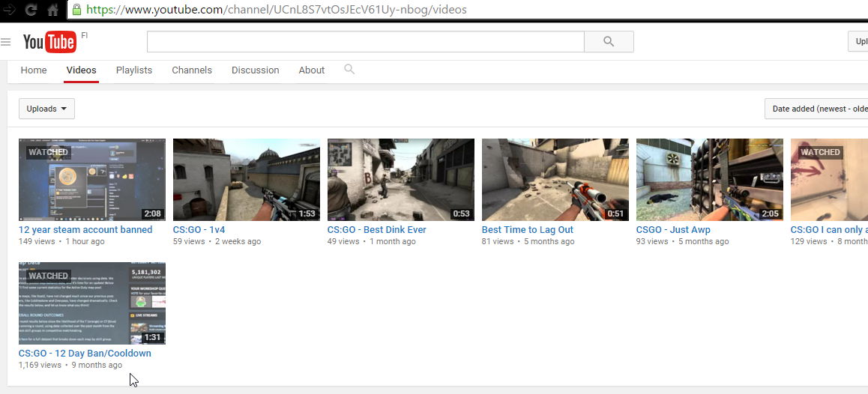Go to the About tab
Screen dimensions: 868x394
coord(311,70)
